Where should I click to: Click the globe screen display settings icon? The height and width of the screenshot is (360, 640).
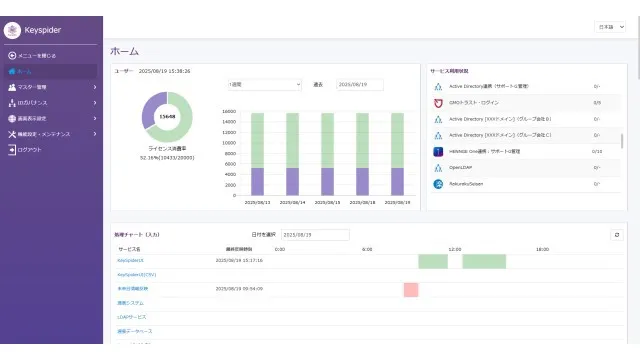[x=12, y=118]
